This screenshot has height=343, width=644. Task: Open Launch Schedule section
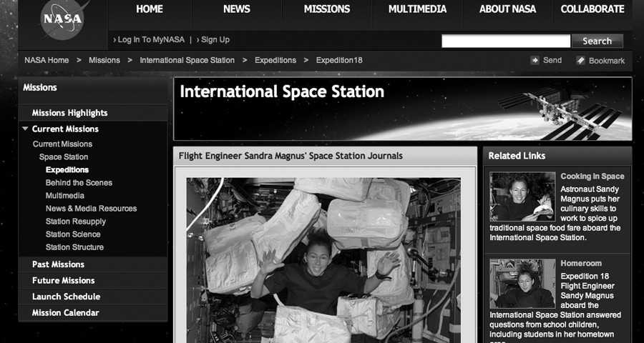coord(66,297)
